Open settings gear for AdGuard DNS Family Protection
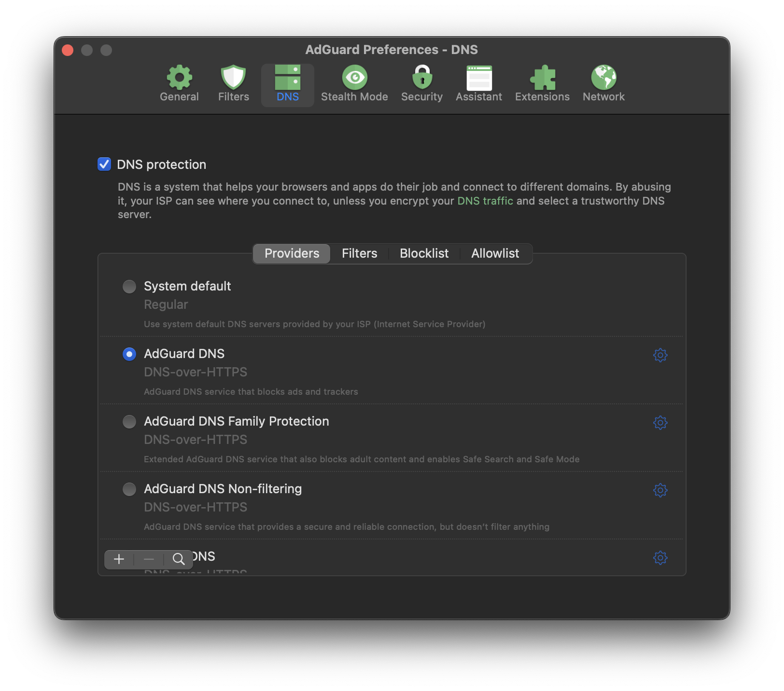 660,423
